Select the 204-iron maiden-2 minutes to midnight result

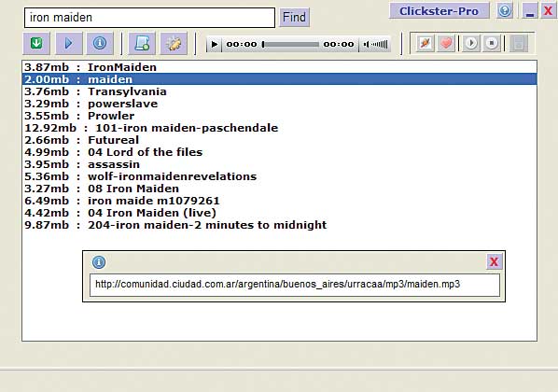click(279, 225)
